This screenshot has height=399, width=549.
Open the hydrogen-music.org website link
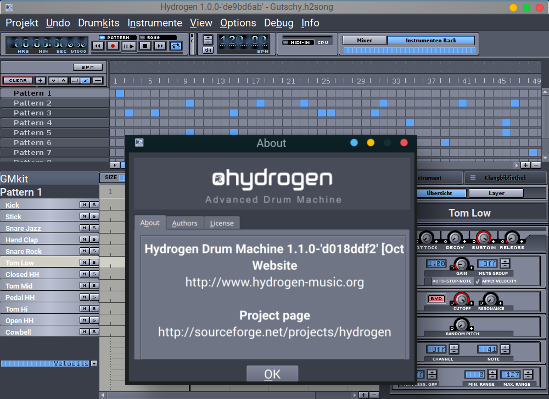pyautogui.click(x=274, y=282)
